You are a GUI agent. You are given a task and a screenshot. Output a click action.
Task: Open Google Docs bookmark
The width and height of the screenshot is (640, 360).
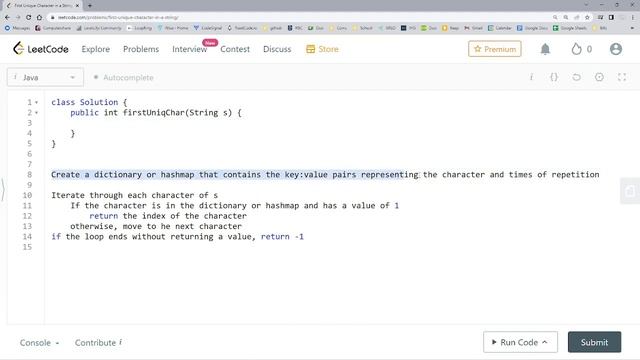coord(532,28)
